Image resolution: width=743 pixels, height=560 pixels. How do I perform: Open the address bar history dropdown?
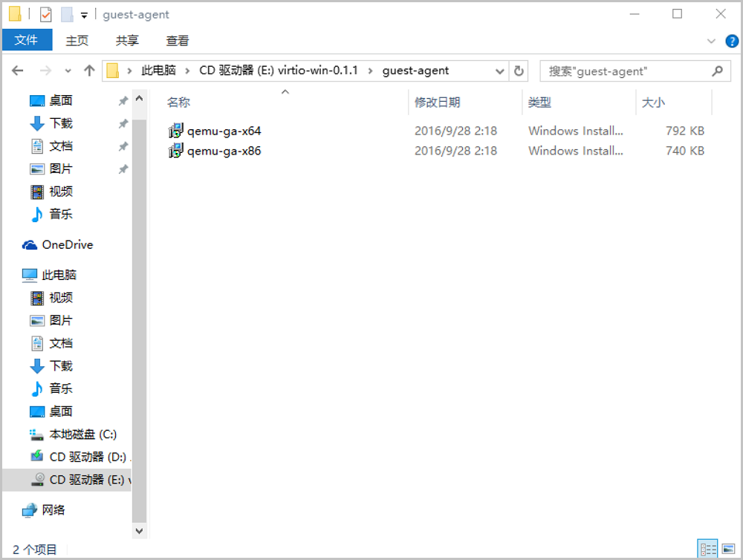pyautogui.click(x=499, y=71)
